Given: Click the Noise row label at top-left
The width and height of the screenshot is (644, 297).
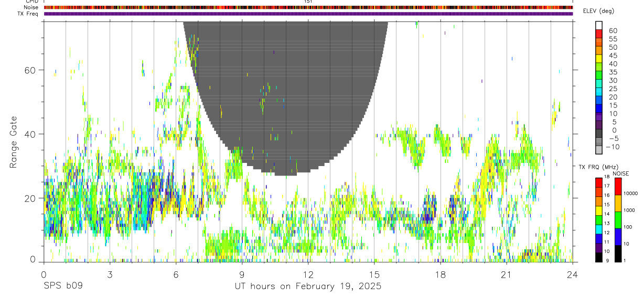Looking at the screenshot, I should [x=32, y=7].
